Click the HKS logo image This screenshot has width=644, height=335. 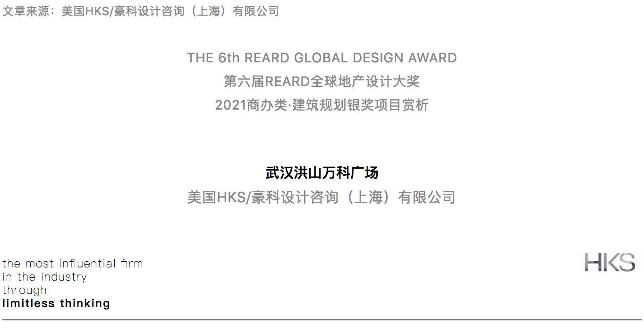610,262
